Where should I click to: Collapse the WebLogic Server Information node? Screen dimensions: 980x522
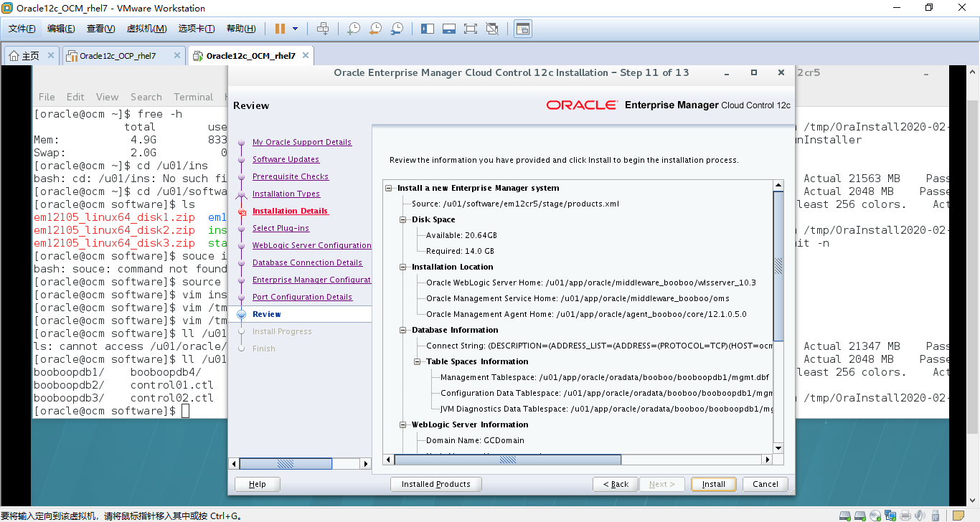tap(404, 424)
